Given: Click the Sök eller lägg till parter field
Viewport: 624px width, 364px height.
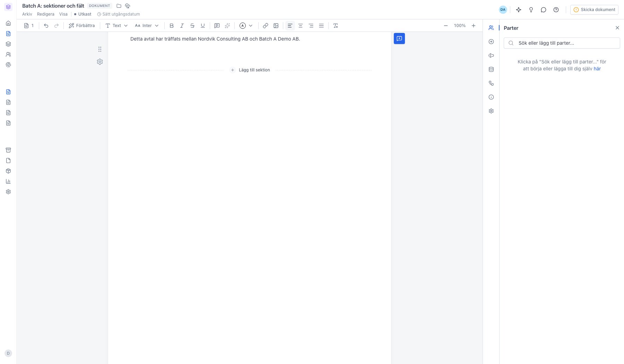Looking at the screenshot, I should coord(562,43).
